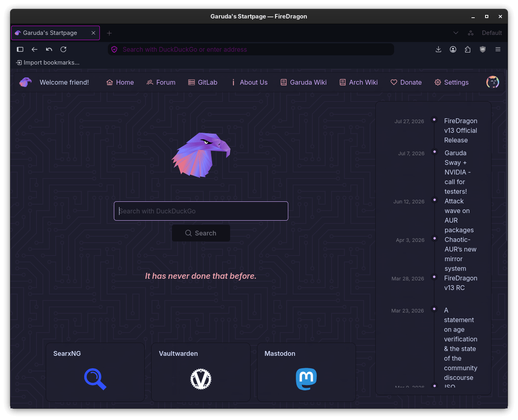518x420 pixels.
Task: Click the user avatar in navbar
Action: click(x=493, y=82)
